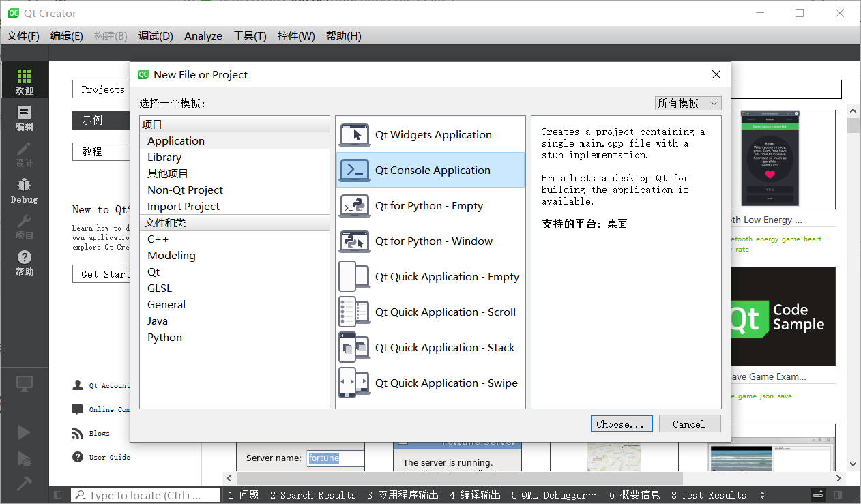Open 编辑 (Edit) mode from sidebar
This screenshot has height=504, width=861.
[25, 117]
